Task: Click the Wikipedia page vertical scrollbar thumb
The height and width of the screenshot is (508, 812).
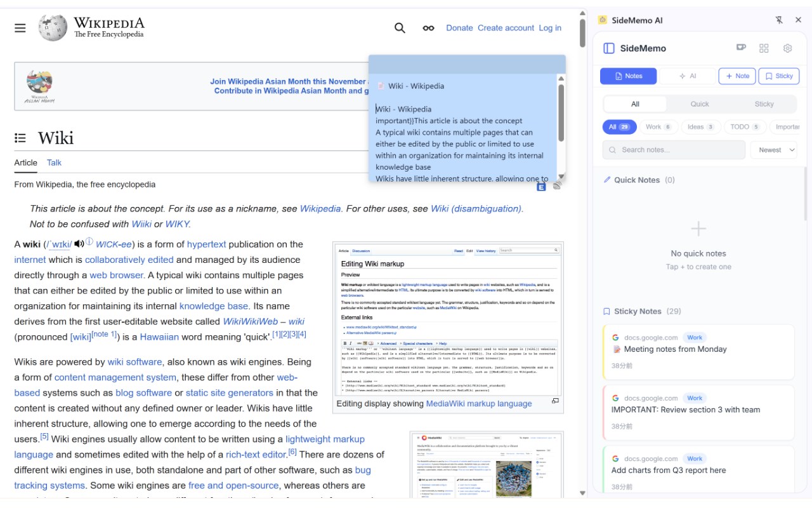Action: (x=582, y=33)
